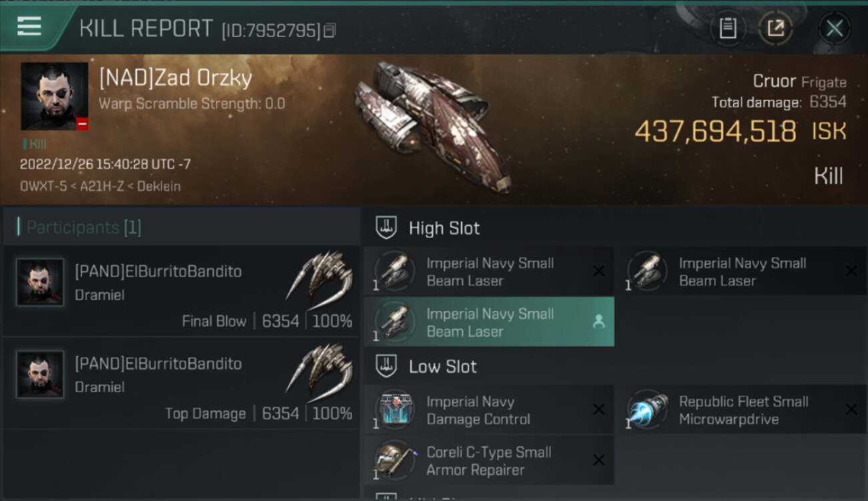Screen dimensions: 868x501
Task: Open Top Damage ElBurritoBandito pilot entry
Action: point(182,384)
